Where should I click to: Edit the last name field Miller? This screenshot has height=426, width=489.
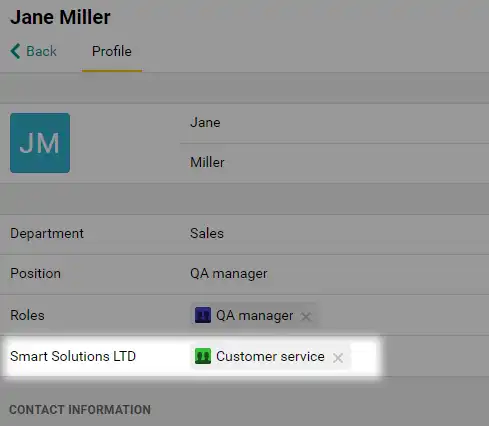pos(334,163)
